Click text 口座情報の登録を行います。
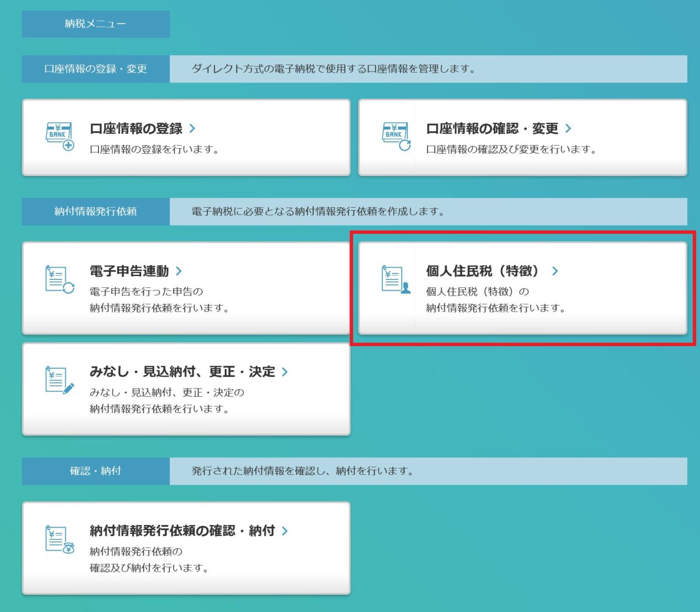The image size is (700, 612). pyautogui.click(x=155, y=149)
